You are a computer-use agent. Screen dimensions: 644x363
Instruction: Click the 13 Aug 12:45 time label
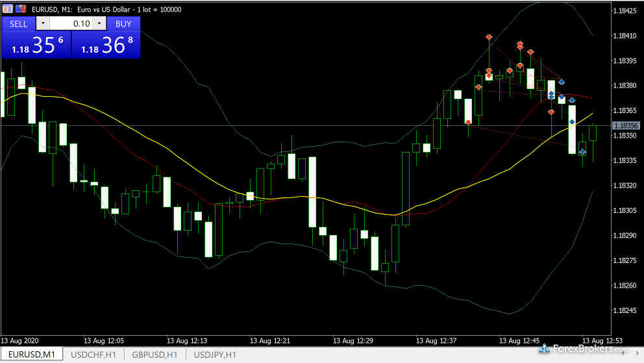coord(519,340)
